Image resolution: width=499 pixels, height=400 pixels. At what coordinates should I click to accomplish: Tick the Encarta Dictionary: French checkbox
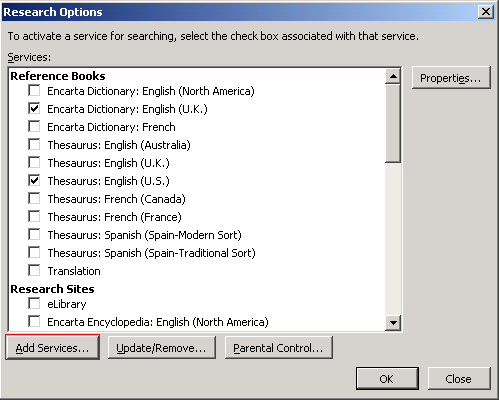pos(34,127)
